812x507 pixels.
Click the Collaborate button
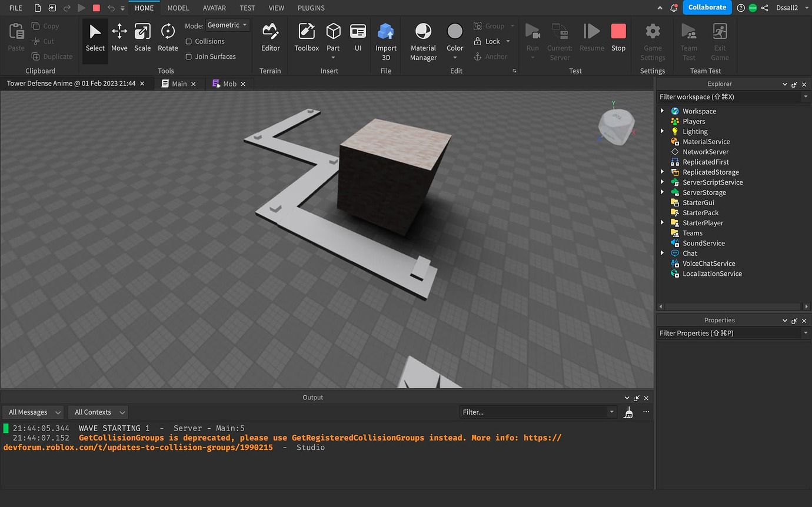coord(707,7)
